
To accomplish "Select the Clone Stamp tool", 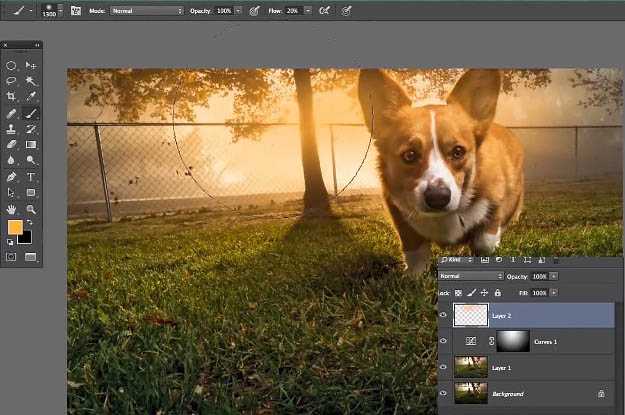I will point(11,129).
